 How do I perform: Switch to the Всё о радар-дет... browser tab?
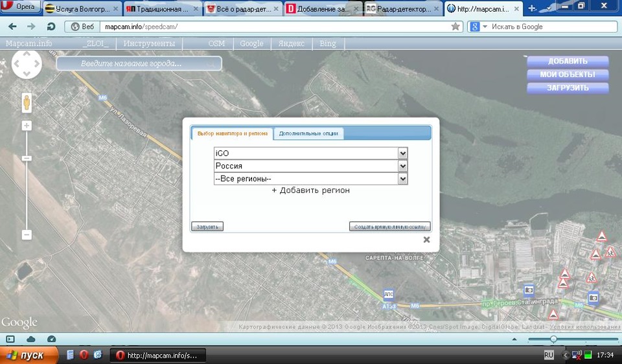[243, 8]
